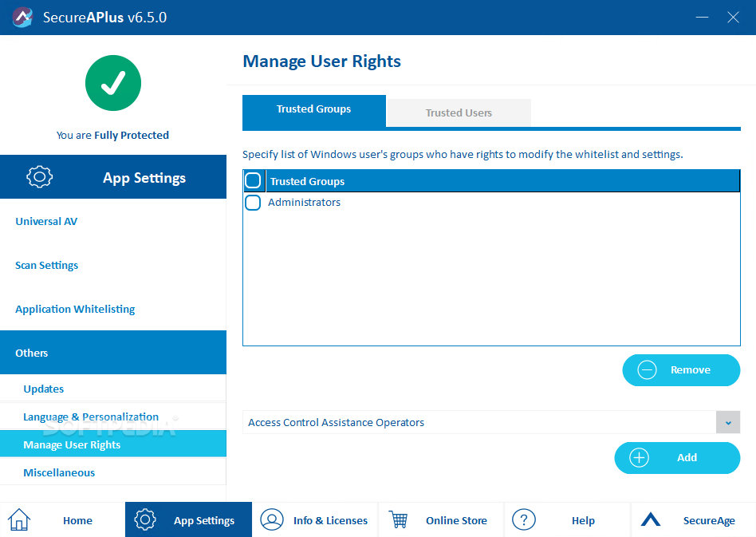Click the Administrators row text
This screenshot has width=756, height=537.
[304, 202]
